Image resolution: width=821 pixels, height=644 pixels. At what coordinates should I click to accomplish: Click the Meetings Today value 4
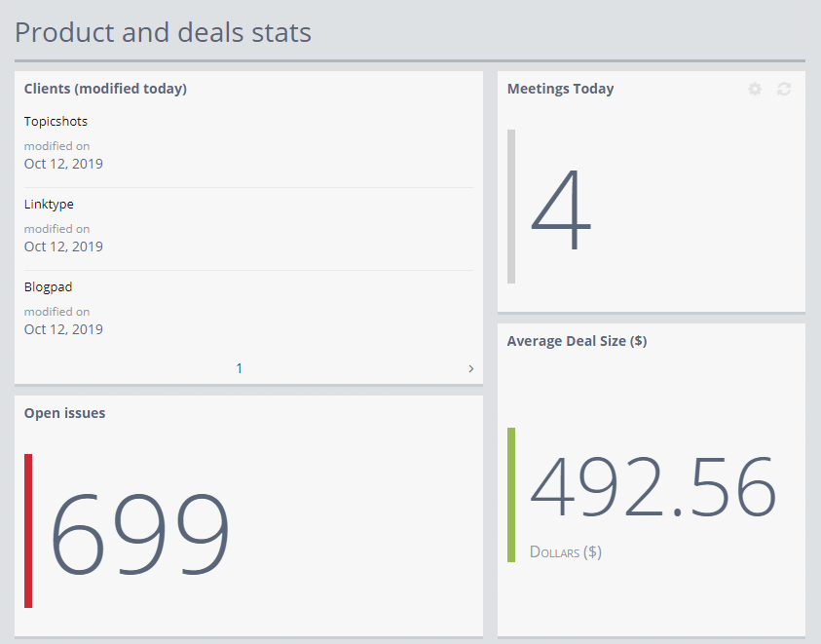(x=561, y=209)
